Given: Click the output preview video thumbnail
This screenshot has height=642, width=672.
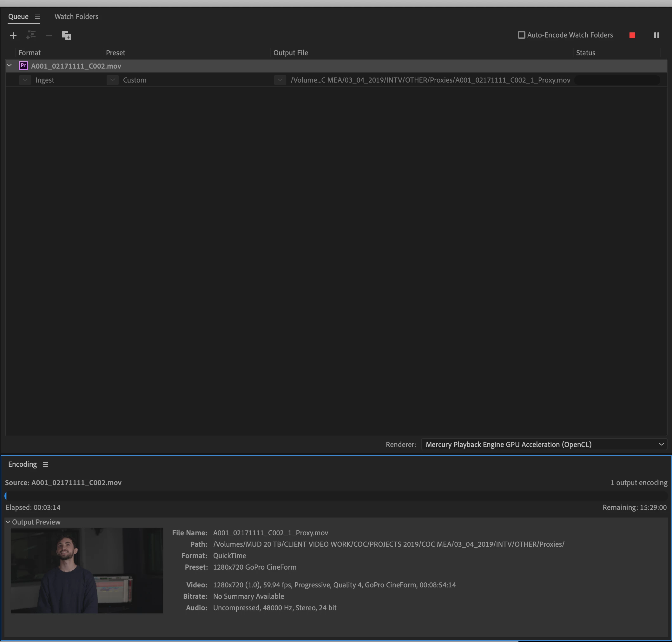Looking at the screenshot, I should [87, 570].
